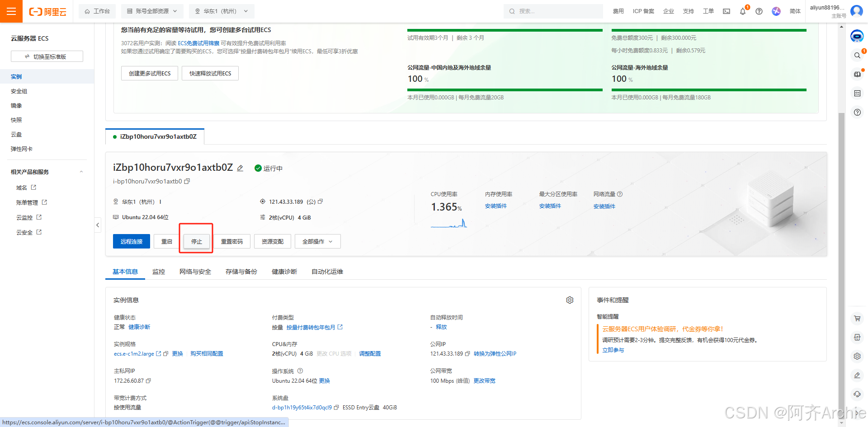
Task: Open 立即参与 survey link
Action: (x=613, y=350)
